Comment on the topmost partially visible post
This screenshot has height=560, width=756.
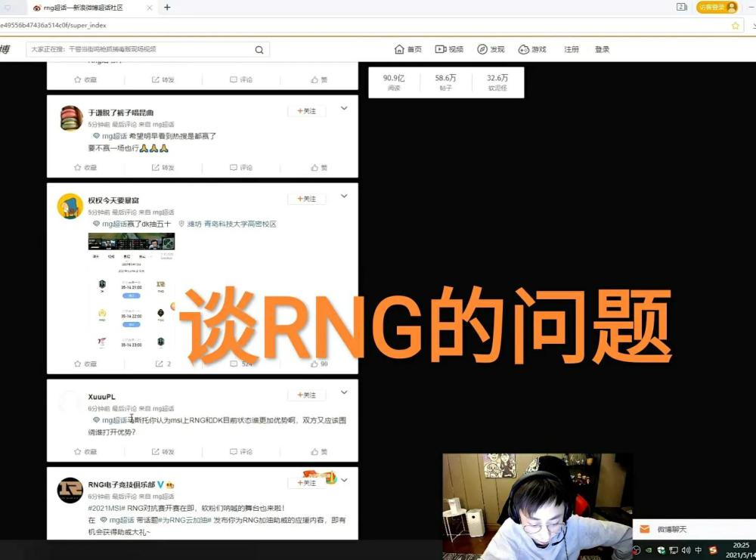click(x=241, y=79)
